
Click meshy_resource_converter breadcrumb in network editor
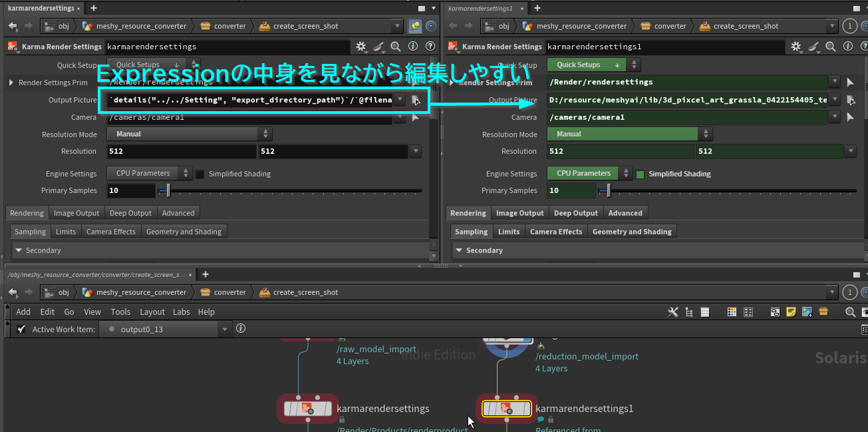point(141,292)
